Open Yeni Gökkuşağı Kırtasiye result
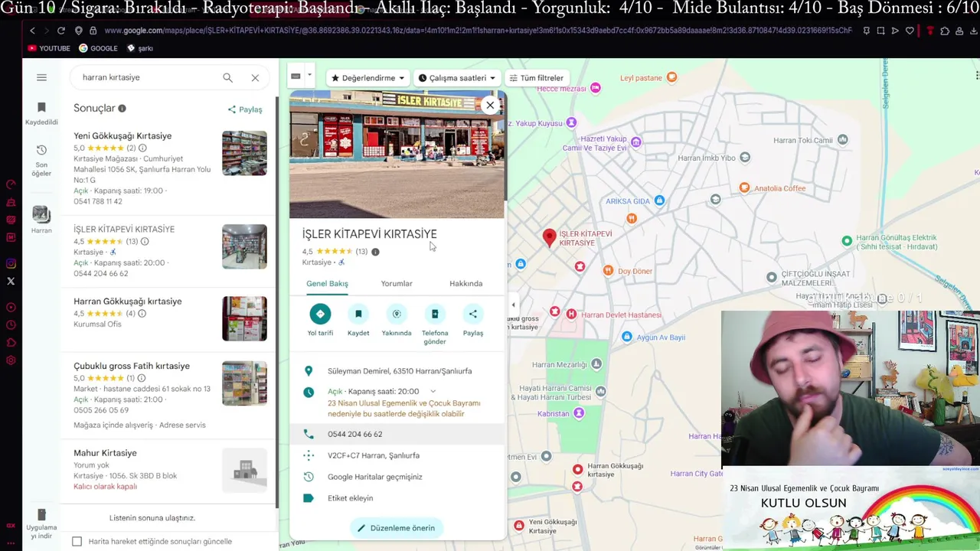 click(122, 136)
